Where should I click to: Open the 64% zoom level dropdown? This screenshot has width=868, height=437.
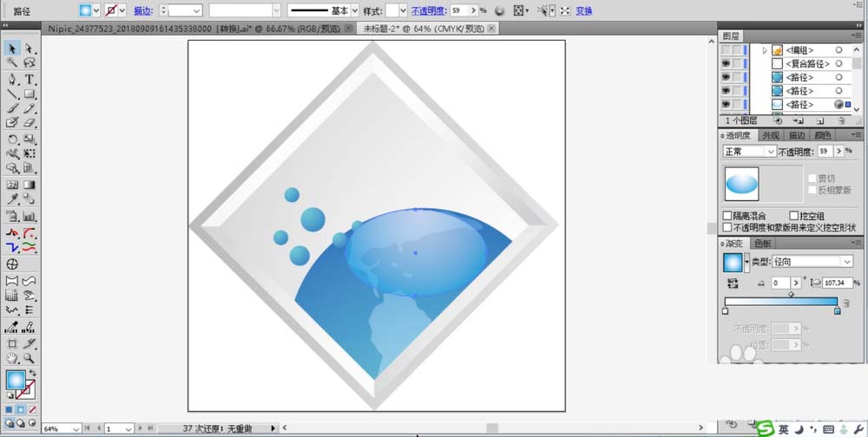(76, 428)
